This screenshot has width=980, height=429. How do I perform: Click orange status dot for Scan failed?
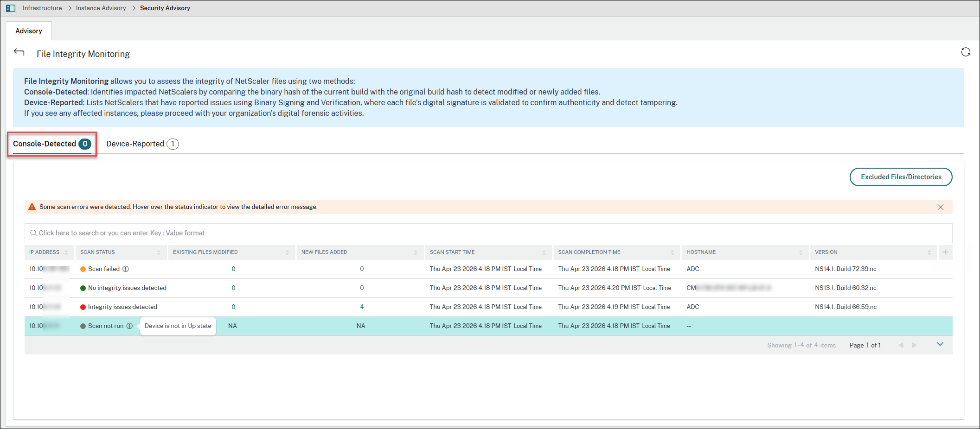pos(83,269)
